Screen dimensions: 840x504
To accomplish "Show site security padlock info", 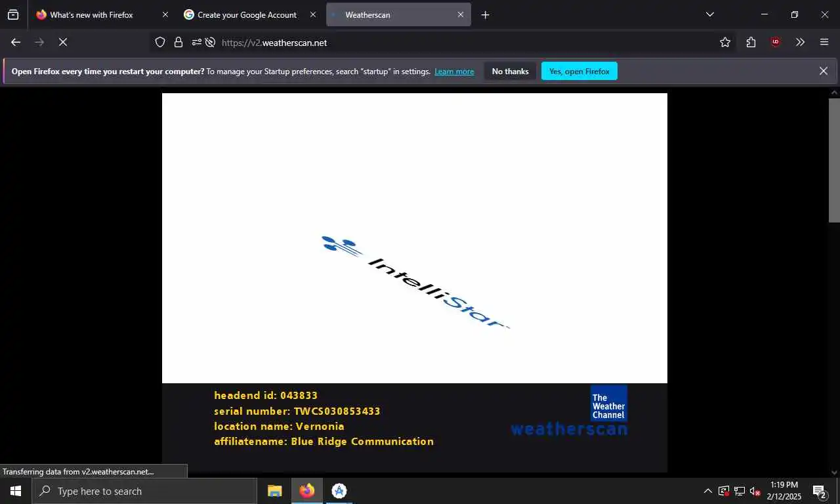I will [178, 42].
